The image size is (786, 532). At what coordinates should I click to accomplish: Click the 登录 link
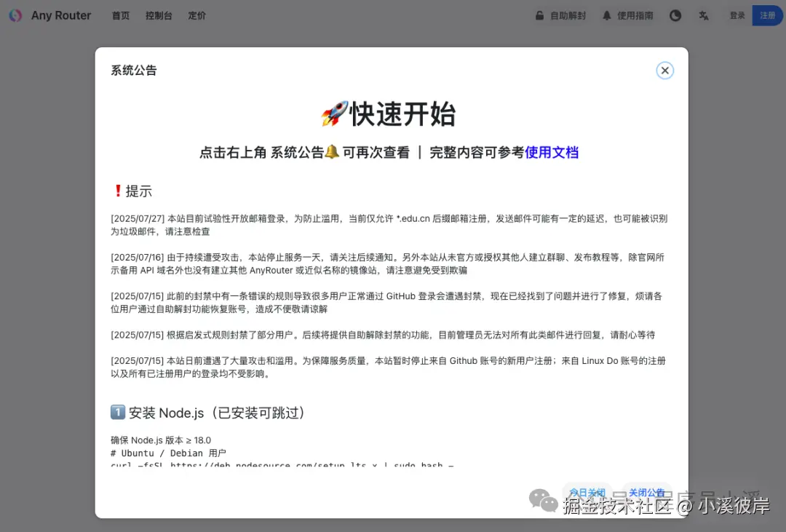737,15
